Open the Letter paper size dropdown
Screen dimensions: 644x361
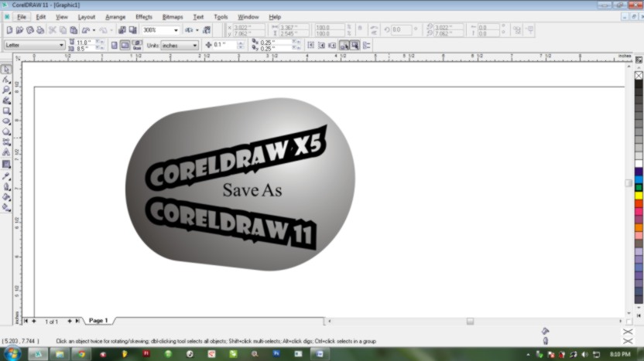pos(61,45)
